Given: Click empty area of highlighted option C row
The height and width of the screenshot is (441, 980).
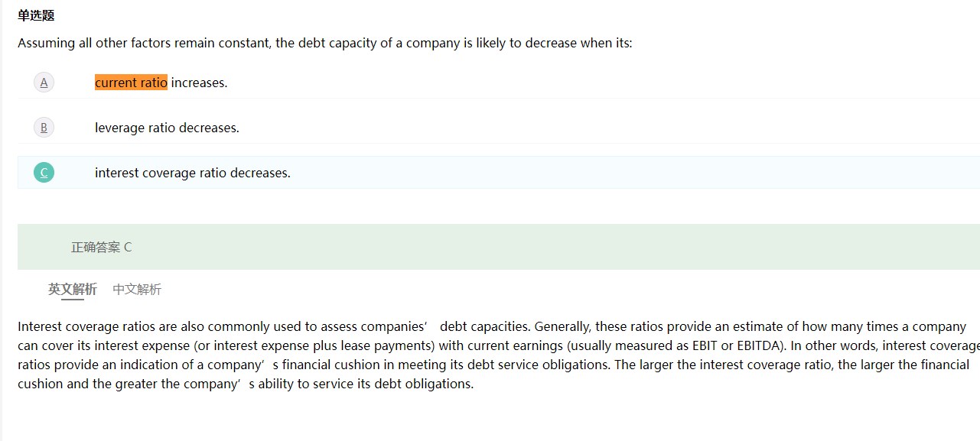Looking at the screenshot, I should pos(612,173).
